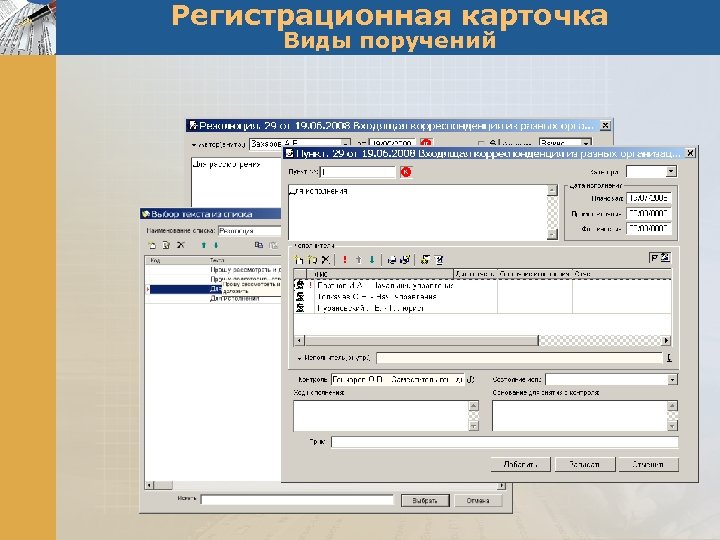
Task: Select first executor row with exclamation mark
Action: [482, 286]
